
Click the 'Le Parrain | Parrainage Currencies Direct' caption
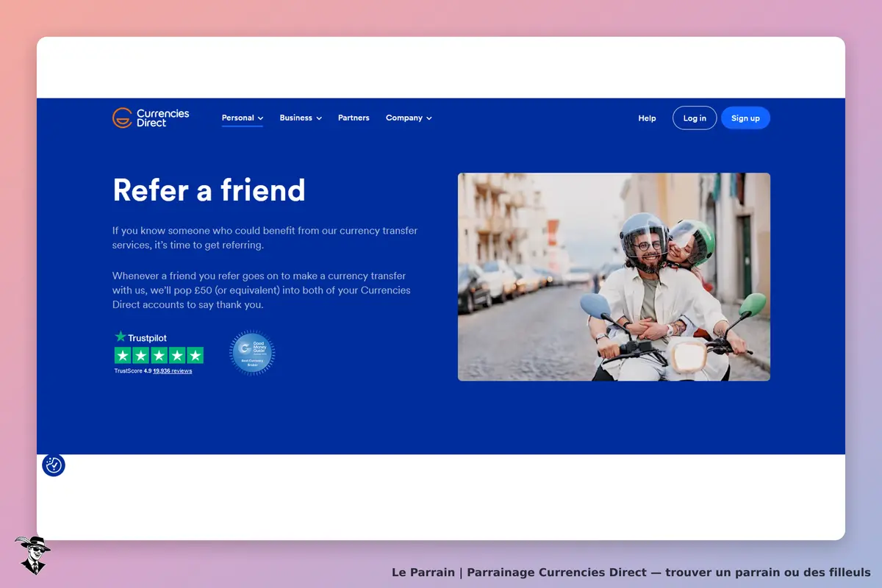(631, 572)
